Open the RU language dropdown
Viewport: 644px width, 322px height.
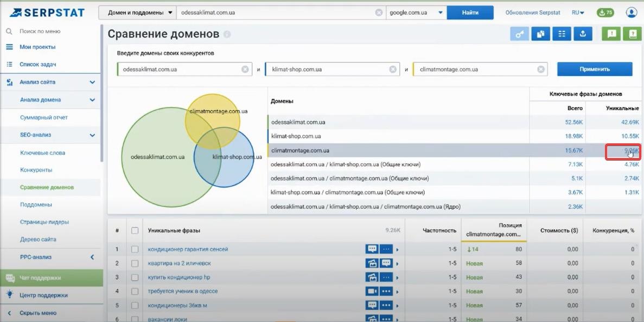[x=578, y=12]
